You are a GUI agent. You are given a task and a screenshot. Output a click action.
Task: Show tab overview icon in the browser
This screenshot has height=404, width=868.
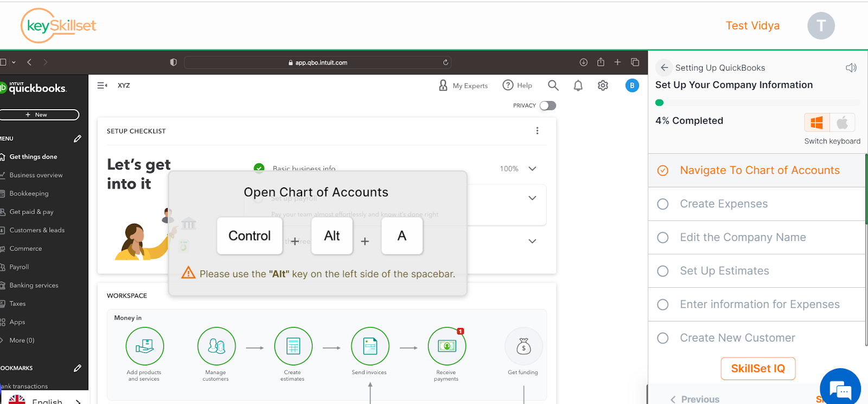[x=635, y=62]
